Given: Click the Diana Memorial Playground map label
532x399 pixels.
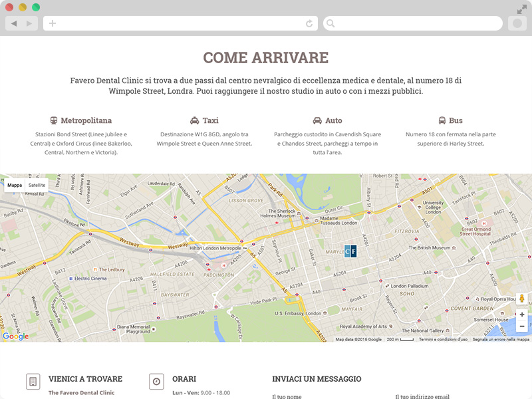Looking at the screenshot, I should (134, 329).
